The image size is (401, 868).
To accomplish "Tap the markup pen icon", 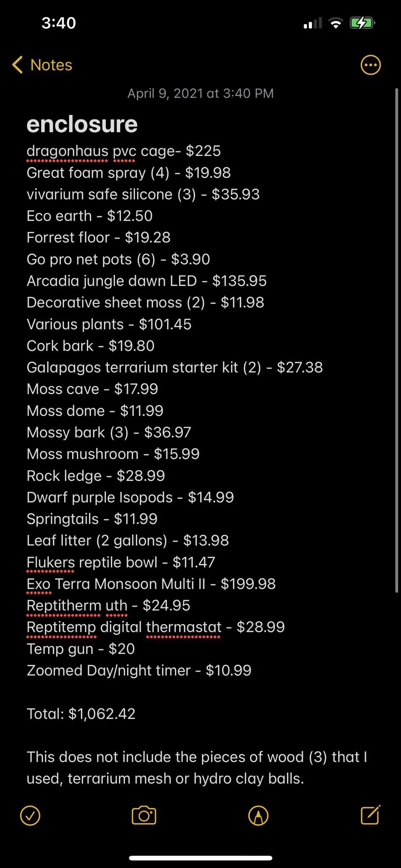I will (258, 815).
